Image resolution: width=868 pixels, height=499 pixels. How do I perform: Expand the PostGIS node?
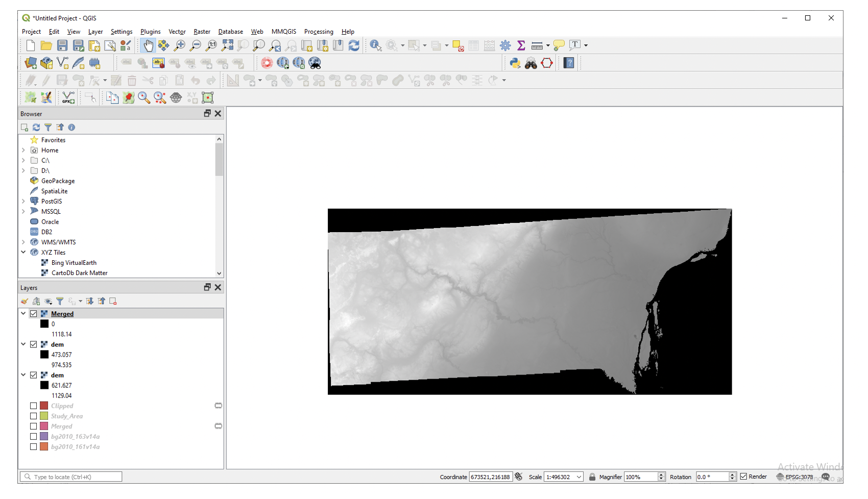click(x=23, y=201)
